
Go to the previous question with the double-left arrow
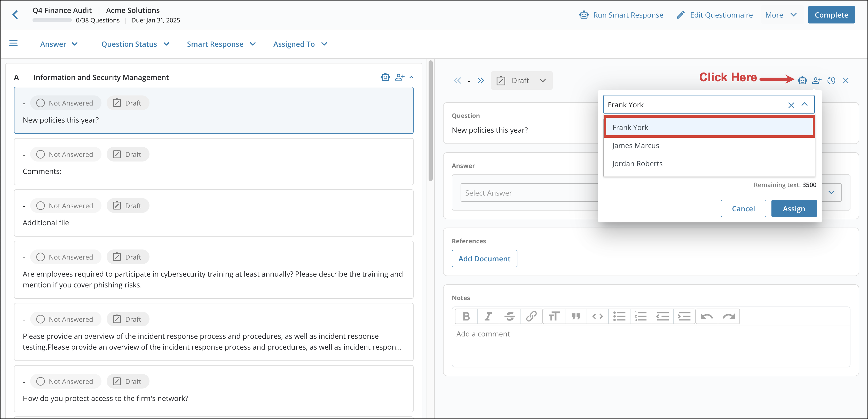click(x=457, y=80)
